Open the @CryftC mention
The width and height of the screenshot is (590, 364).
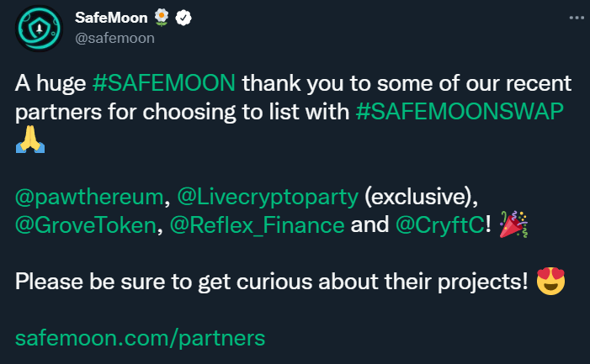[440, 225]
